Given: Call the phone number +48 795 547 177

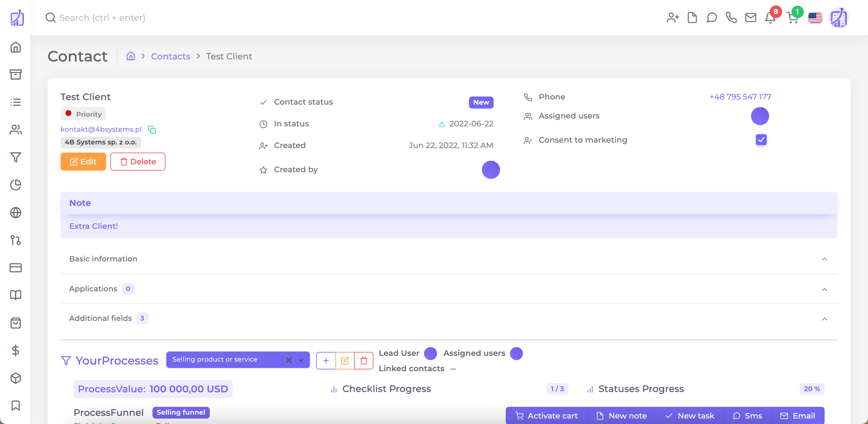Looking at the screenshot, I should (740, 97).
